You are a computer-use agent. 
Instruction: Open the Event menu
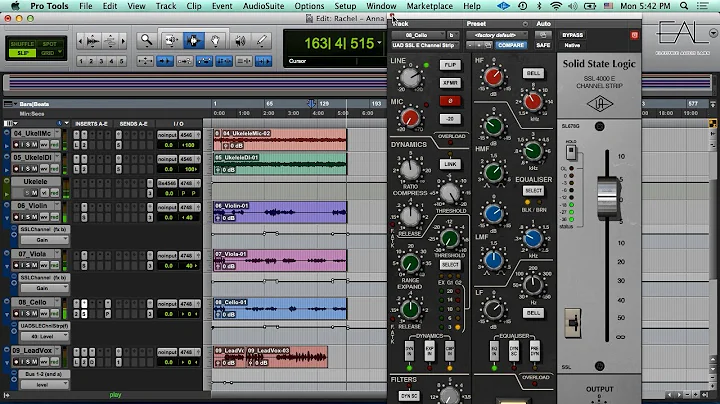pos(222,6)
